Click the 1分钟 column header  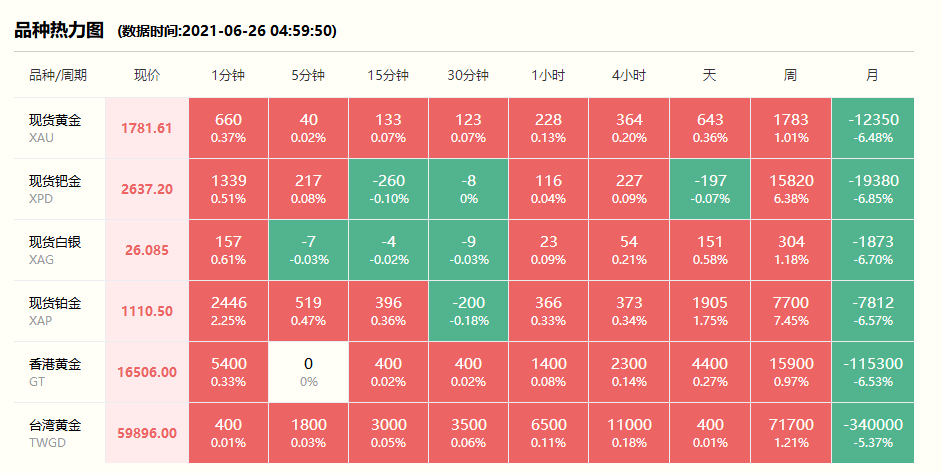pos(228,75)
